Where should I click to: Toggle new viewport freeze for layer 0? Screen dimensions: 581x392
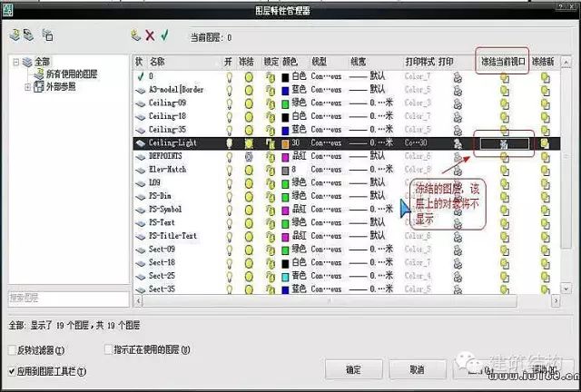(x=545, y=78)
